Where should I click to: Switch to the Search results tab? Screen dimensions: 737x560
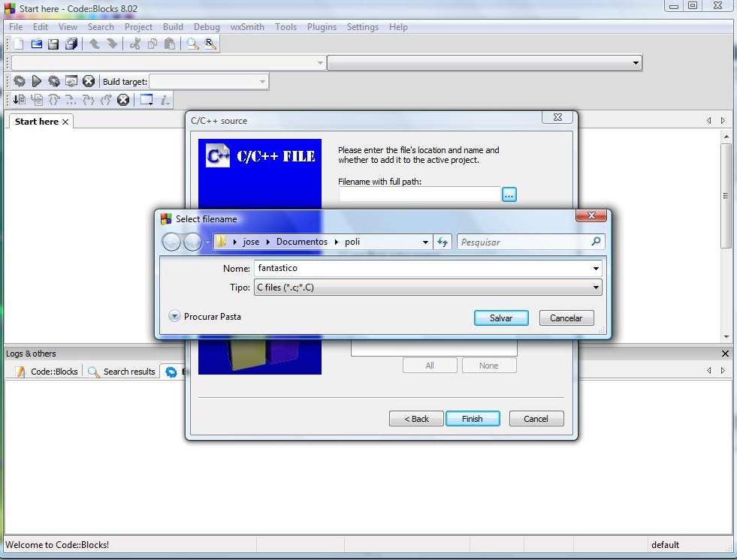(122, 372)
